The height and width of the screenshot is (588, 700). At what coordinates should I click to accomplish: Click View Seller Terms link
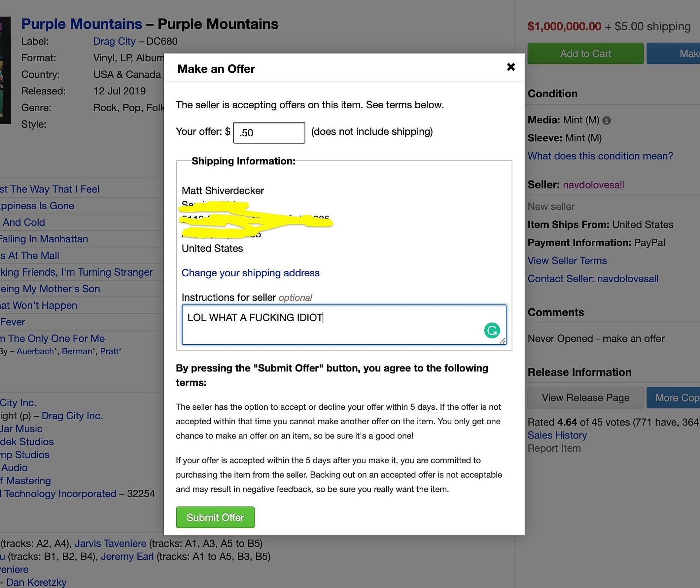tap(567, 261)
